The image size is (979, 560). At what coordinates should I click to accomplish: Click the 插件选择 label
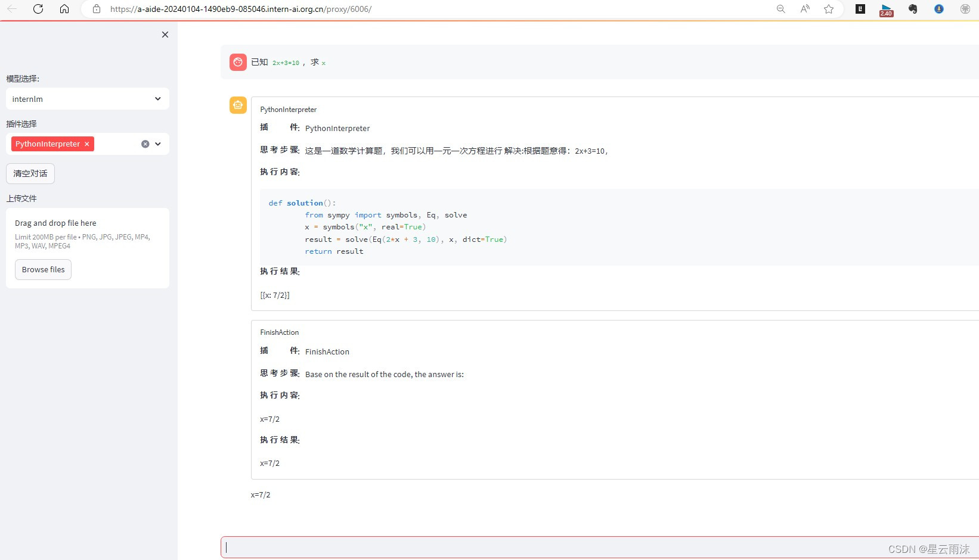click(x=21, y=124)
